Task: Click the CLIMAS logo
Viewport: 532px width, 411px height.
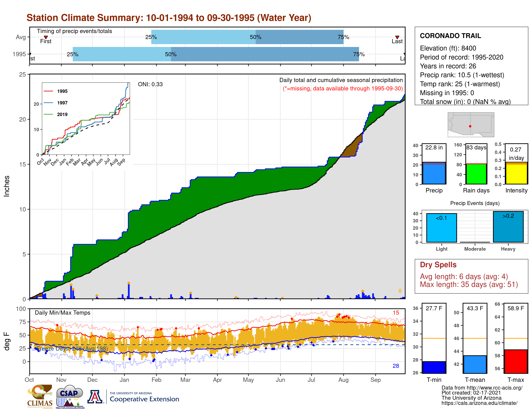Action: pos(40,397)
